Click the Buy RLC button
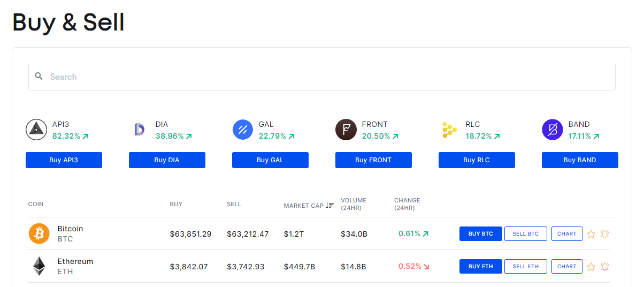The width and height of the screenshot is (644, 287). pyautogui.click(x=477, y=160)
